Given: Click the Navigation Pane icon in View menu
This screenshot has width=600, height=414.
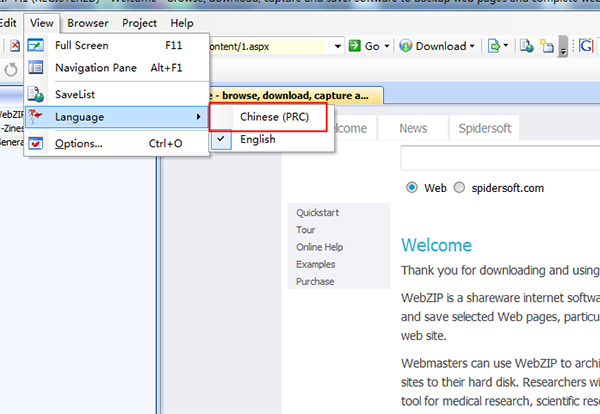Looking at the screenshot, I should pyautogui.click(x=36, y=68).
